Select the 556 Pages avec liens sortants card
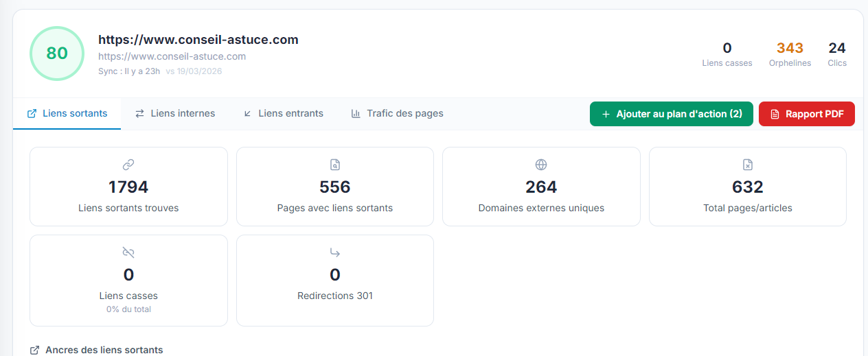 pos(335,187)
